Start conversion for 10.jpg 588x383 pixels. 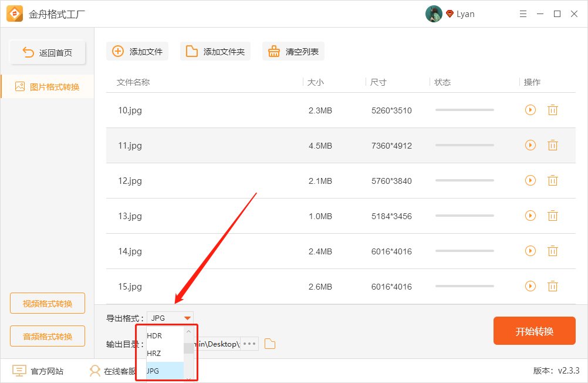pos(530,110)
